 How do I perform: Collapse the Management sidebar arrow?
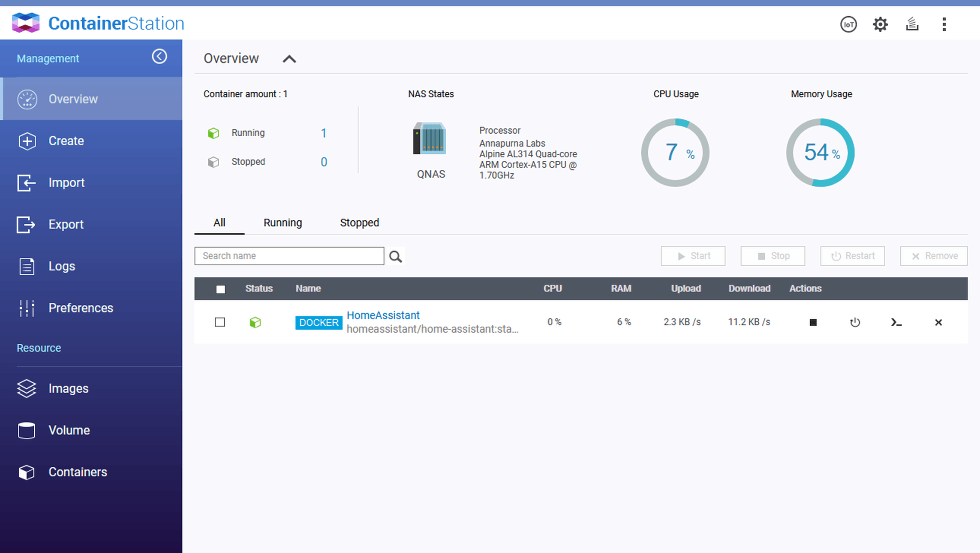coord(159,57)
